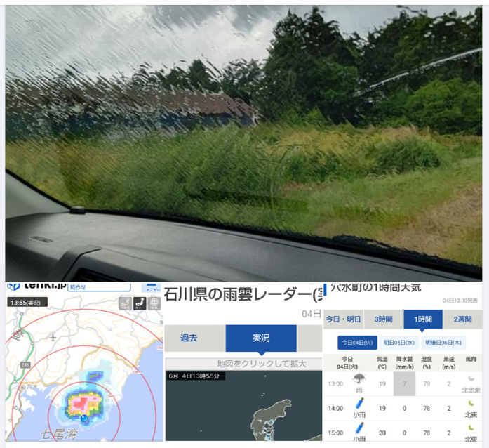Click the 6月 4日13時55分 timestamp label
This screenshot has height=448, width=489.
tap(195, 376)
